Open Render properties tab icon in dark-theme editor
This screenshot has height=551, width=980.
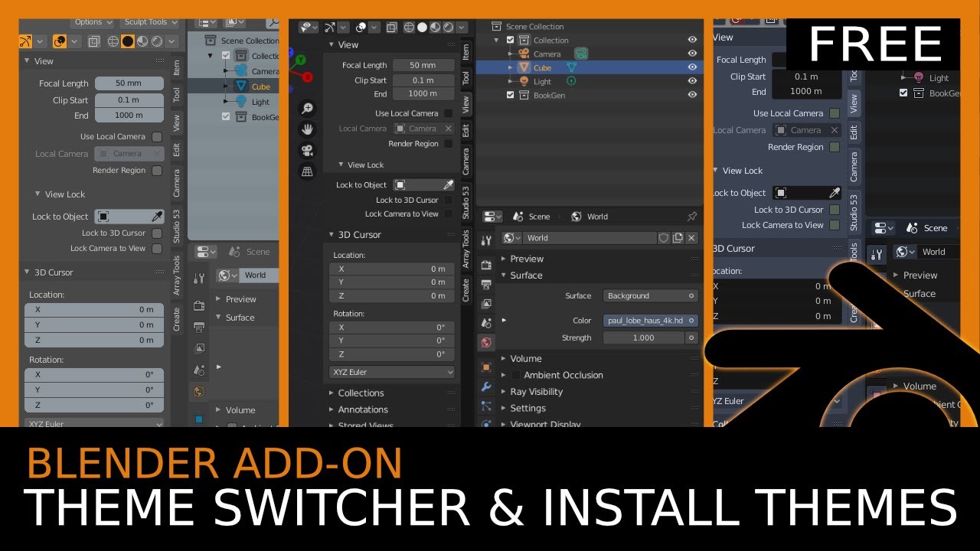(x=486, y=265)
